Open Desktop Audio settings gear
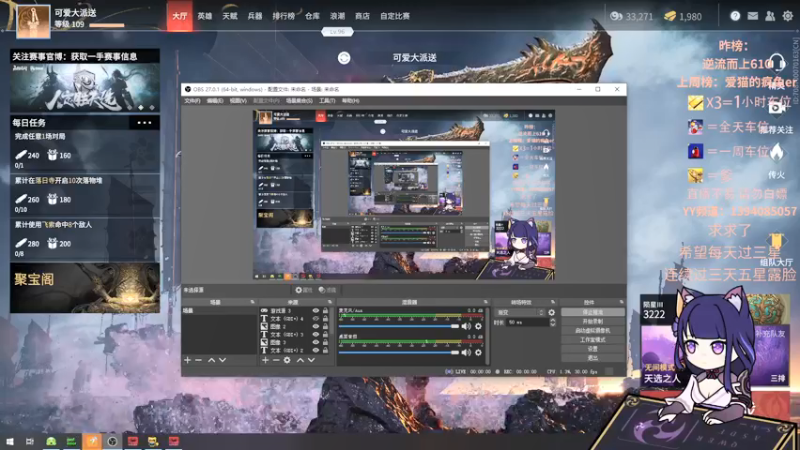The image size is (800, 450). coord(478,353)
